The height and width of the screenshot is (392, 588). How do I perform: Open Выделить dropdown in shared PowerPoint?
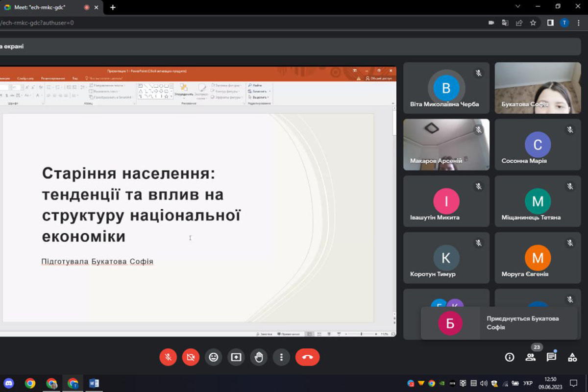pyautogui.click(x=260, y=97)
